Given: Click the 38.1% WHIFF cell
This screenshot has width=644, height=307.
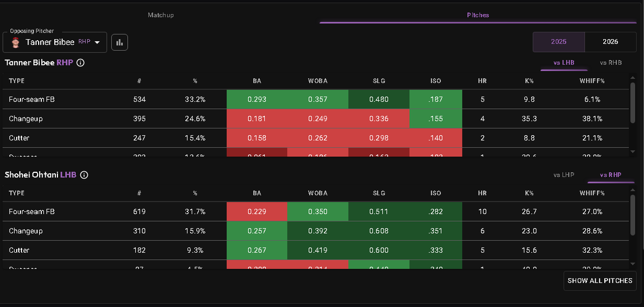Looking at the screenshot, I should click(592, 119).
